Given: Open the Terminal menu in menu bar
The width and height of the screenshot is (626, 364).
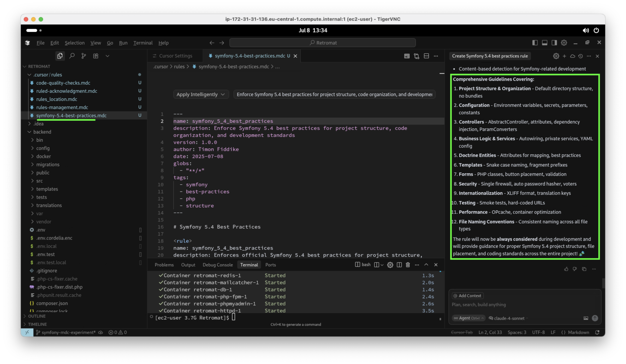Looking at the screenshot, I should tap(143, 43).
